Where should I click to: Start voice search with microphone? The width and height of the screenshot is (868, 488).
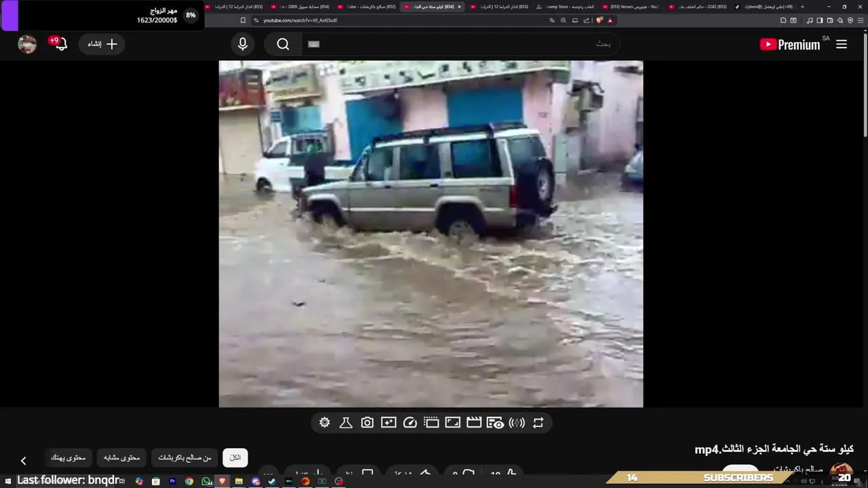pyautogui.click(x=243, y=44)
